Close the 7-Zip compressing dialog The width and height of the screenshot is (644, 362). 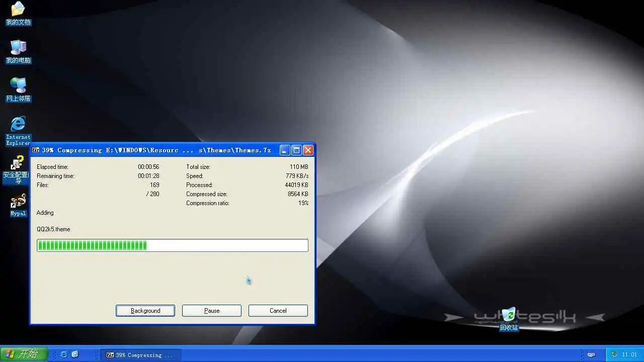308,150
